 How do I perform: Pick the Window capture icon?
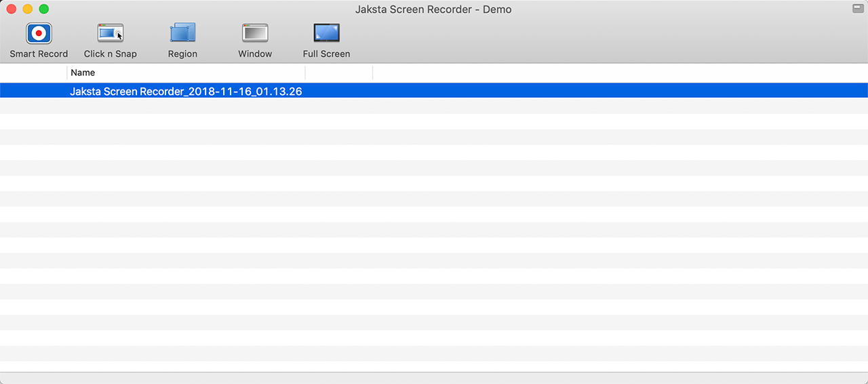(255, 33)
